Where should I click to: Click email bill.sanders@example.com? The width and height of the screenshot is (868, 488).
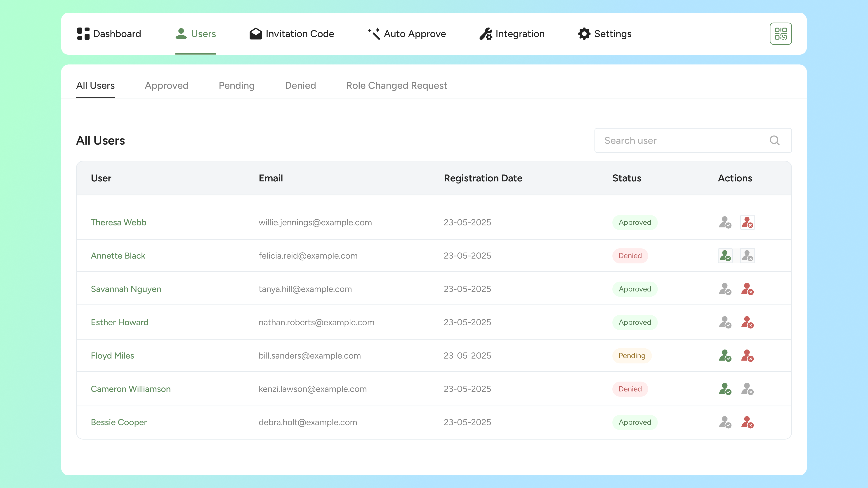point(310,356)
